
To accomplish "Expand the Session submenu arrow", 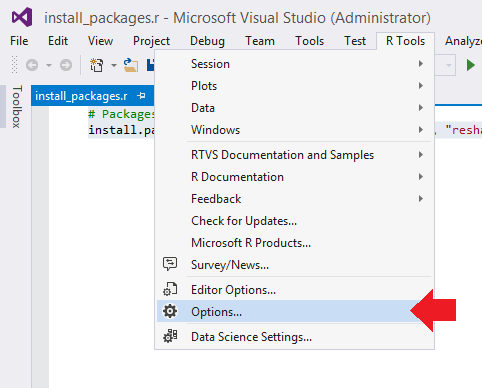I will tap(421, 64).
